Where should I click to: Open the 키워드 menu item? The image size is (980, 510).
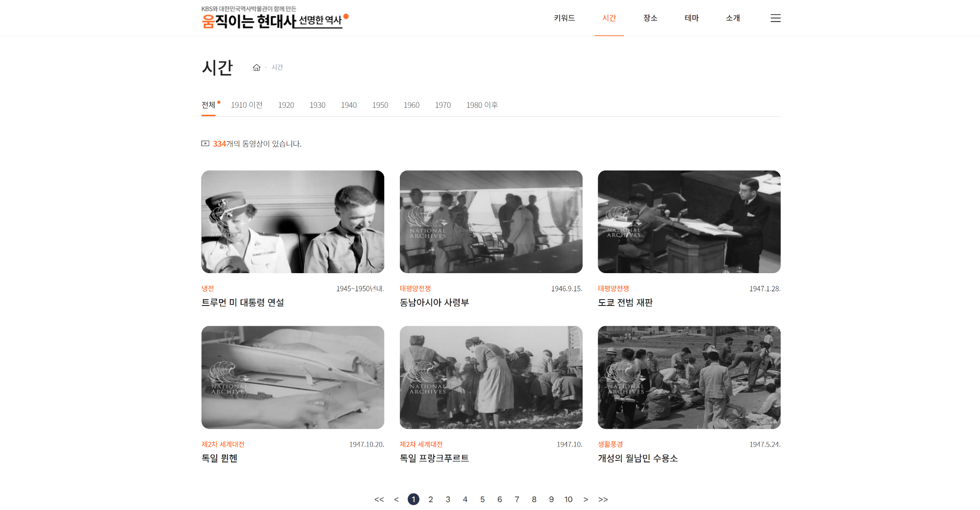click(564, 18)
